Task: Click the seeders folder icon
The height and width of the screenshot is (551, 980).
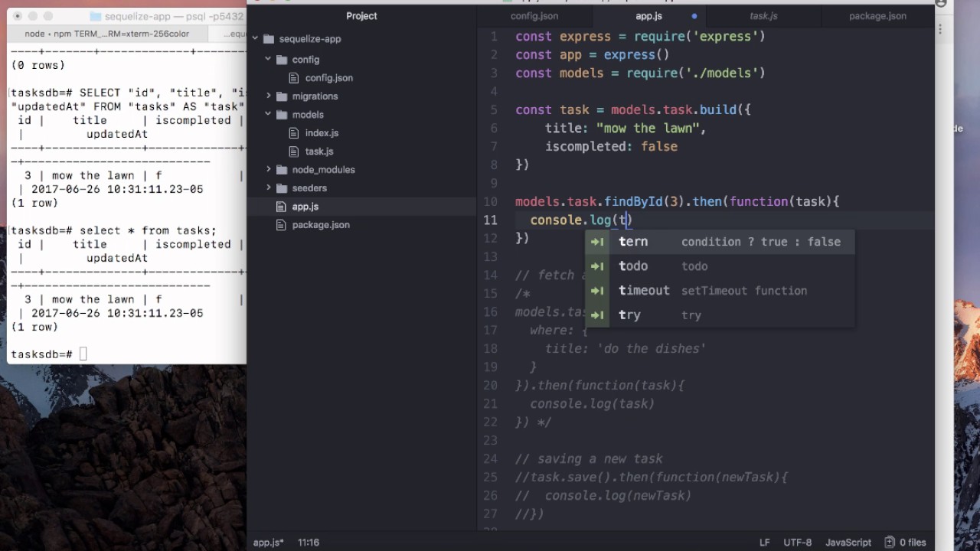Action: pos(281,188)
